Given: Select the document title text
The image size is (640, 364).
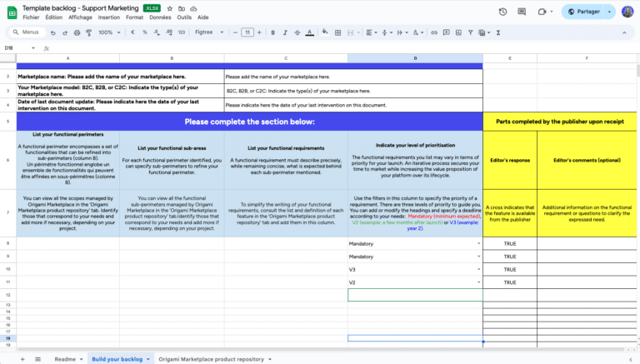Looking at the screenshot, I should coord(80,8).
